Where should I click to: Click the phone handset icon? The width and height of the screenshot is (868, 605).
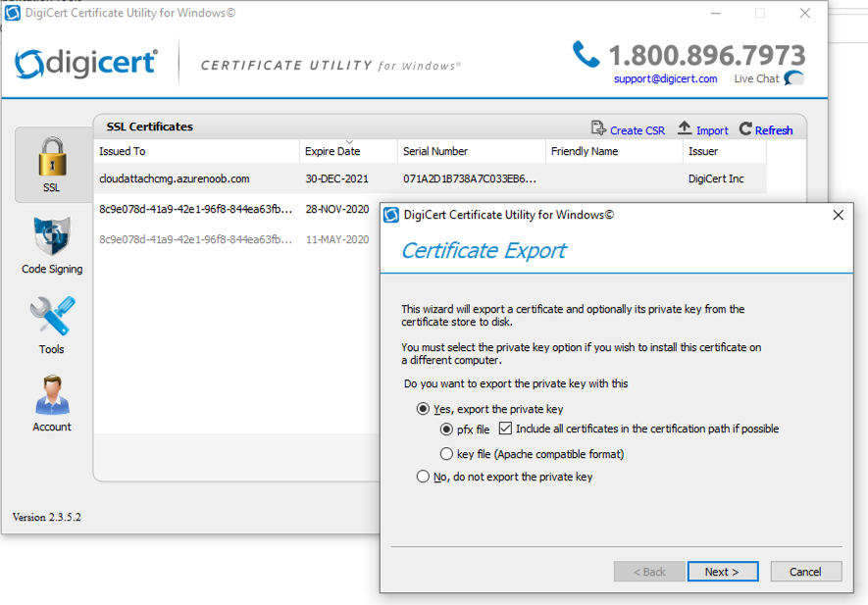tap(586, 54)
